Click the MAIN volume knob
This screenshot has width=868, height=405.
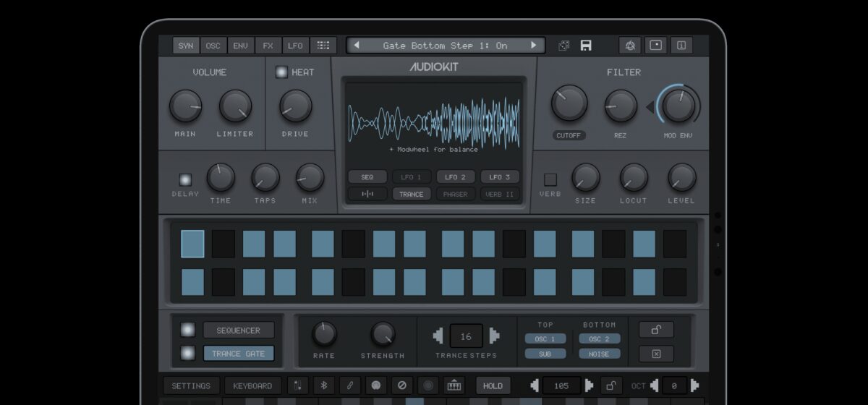(x=185, y=106)
